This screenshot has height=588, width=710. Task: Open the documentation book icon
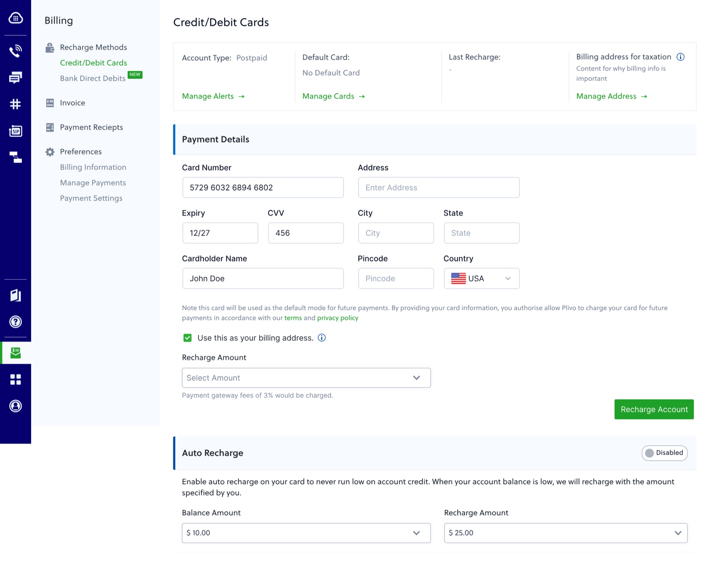tap(15, 295)
